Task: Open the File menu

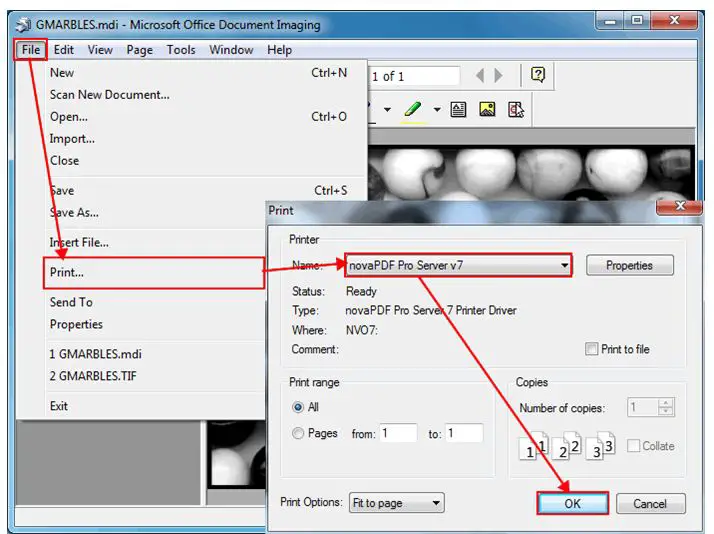Action: click(x=31, y=50)
